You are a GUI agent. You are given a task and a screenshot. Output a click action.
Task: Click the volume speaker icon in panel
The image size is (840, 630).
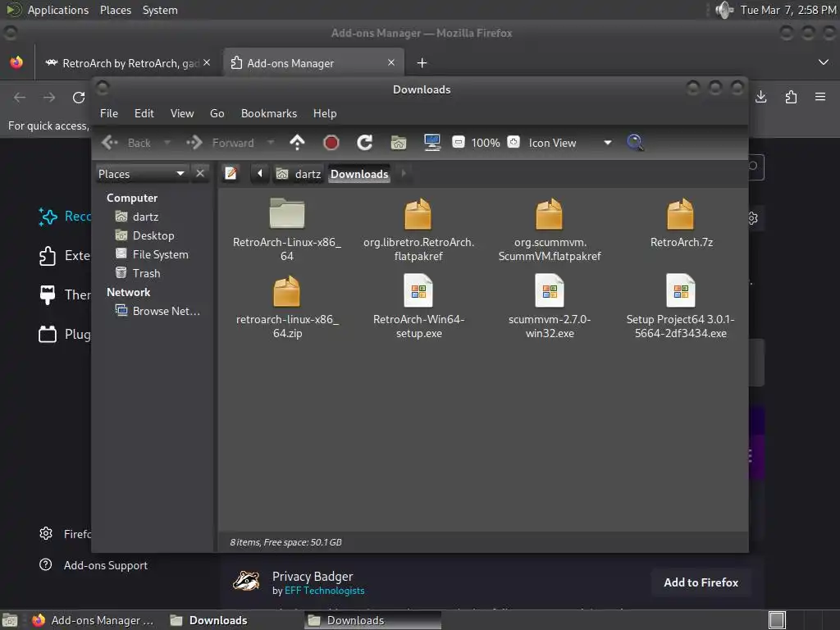tap(724, 10)
